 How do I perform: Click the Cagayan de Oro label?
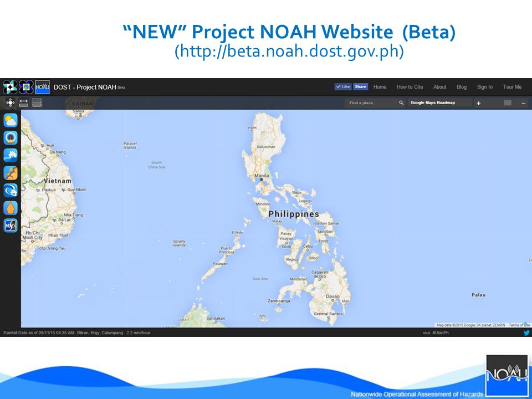click(x=319, y=274)
